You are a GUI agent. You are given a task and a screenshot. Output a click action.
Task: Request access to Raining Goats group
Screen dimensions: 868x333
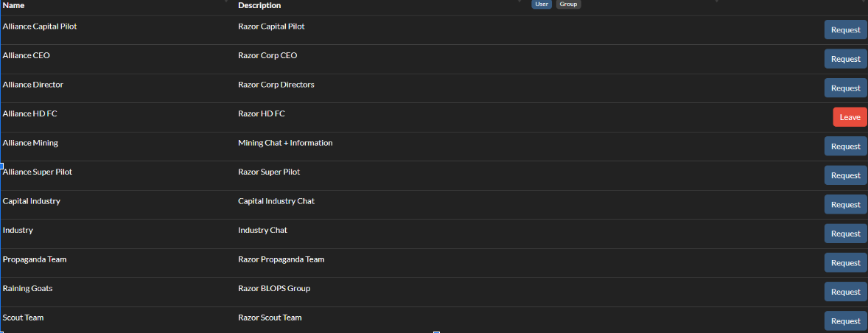(x=845, y=292)
